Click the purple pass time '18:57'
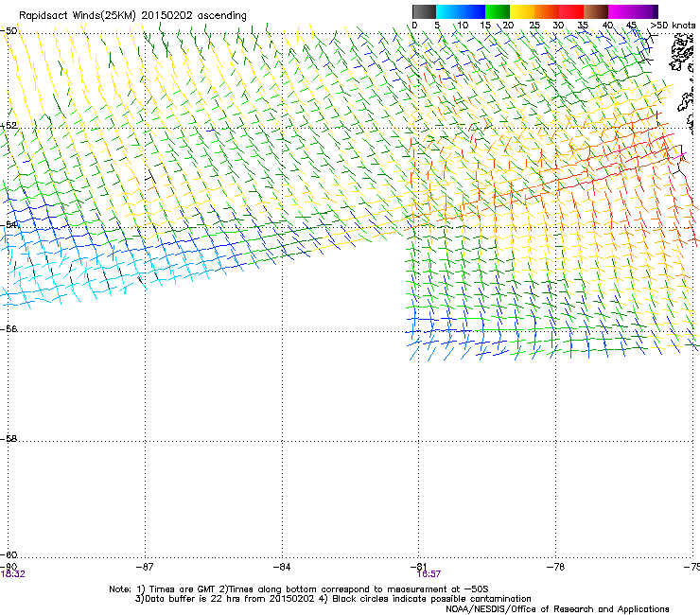The image size is (700, 615). click(429, 574)
